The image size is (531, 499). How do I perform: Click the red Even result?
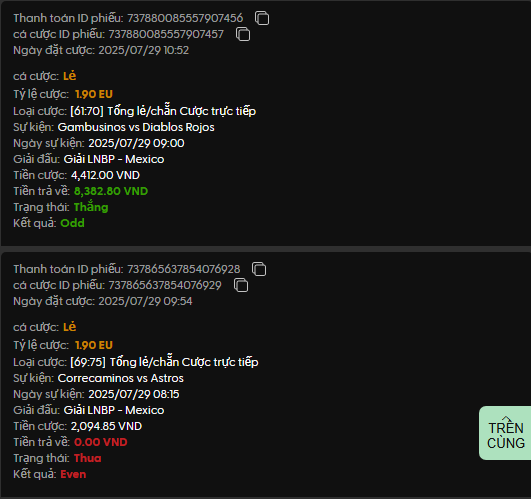73,474
